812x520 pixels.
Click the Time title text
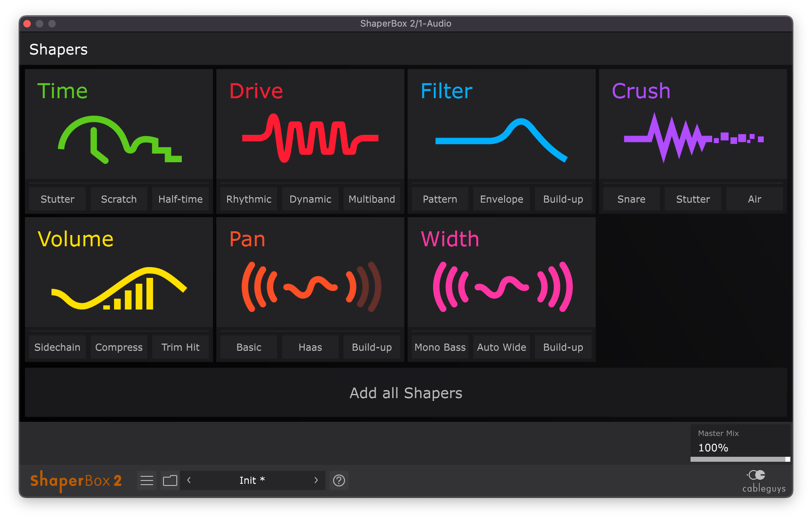pos(62,91)
